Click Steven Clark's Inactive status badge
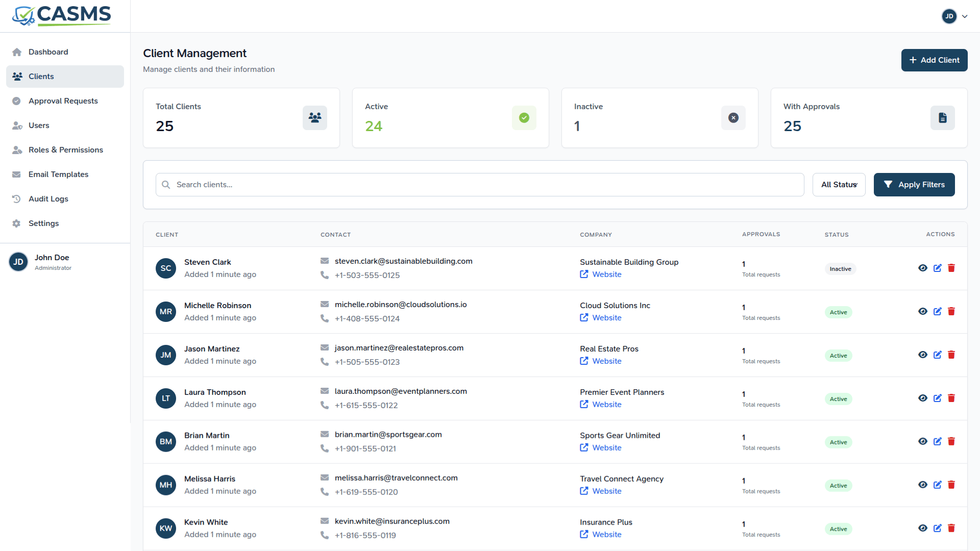Screen dimensions: 980x551 pos(840,269)
